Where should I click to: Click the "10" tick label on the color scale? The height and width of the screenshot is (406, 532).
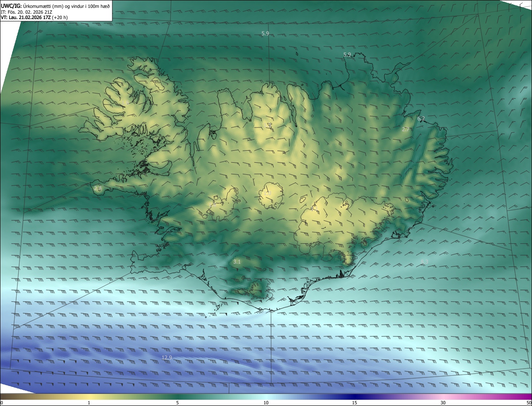(x=266, y=403)
